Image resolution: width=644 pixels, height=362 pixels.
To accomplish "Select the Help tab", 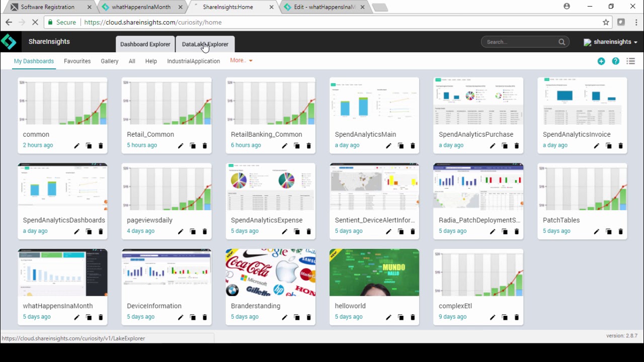I will pyautogui.click(x=151, y=61).
